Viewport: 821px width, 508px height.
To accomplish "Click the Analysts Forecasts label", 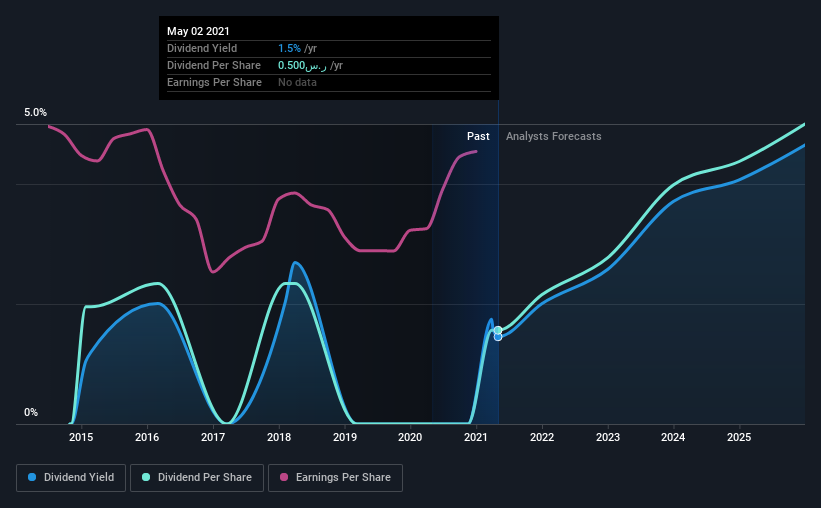I will pyautogui.click(x=553, y=136).
